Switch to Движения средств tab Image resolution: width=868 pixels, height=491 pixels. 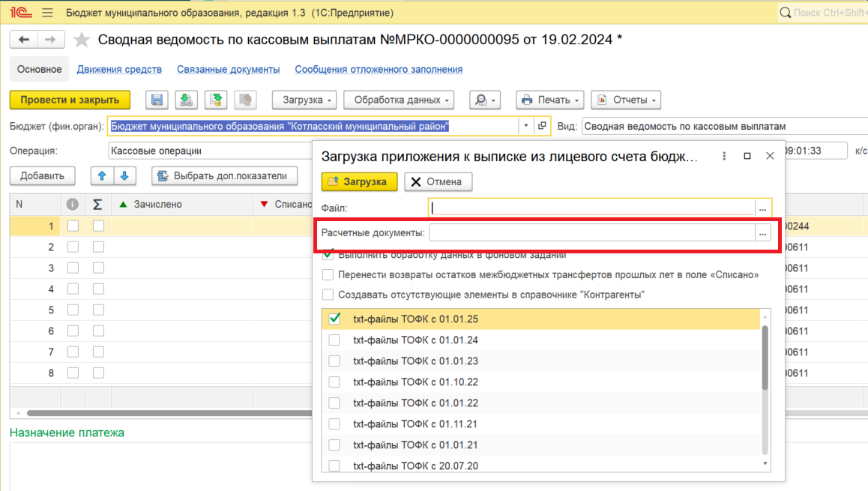click(119, 69)
